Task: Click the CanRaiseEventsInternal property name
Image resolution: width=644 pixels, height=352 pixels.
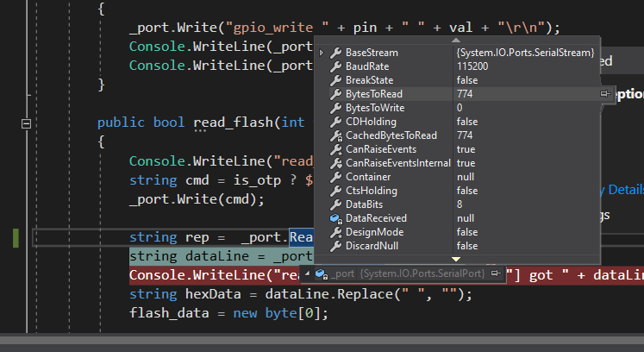Action: pyautogui.click(x=398, y=163)
